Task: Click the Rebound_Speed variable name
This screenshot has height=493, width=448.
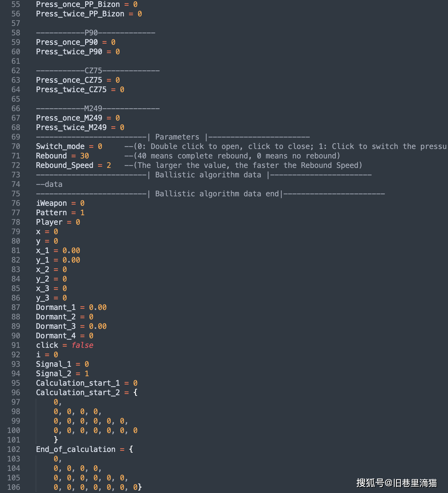Action: click(x=65, y=165)
